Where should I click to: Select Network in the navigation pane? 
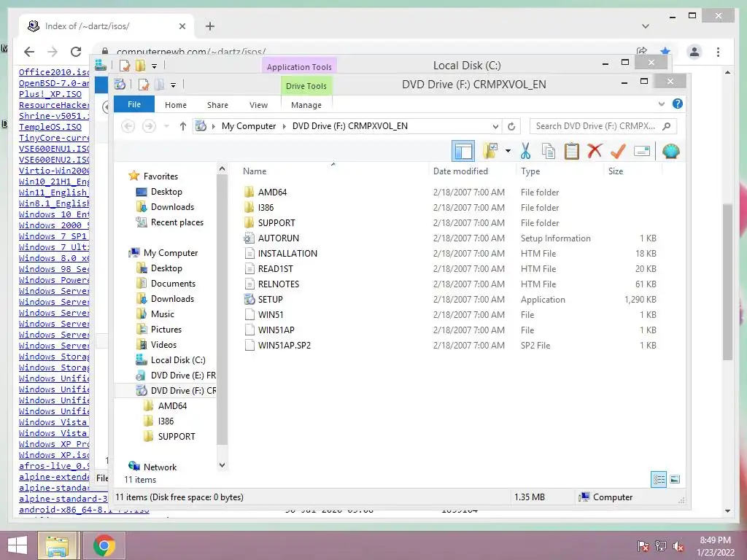point(160,467)
